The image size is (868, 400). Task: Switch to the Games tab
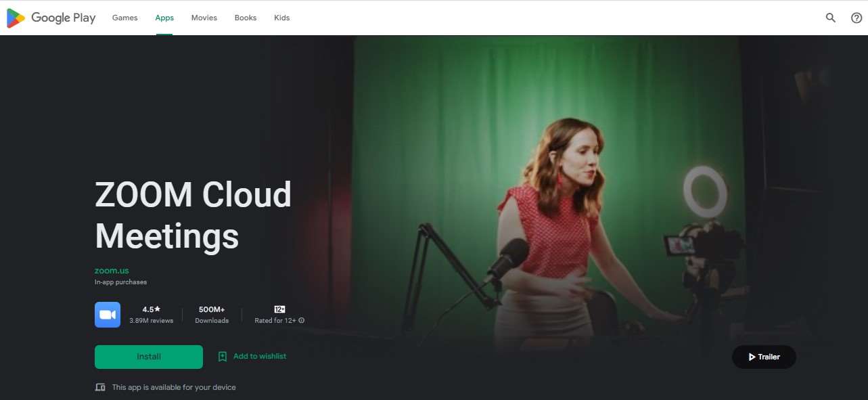124,18
